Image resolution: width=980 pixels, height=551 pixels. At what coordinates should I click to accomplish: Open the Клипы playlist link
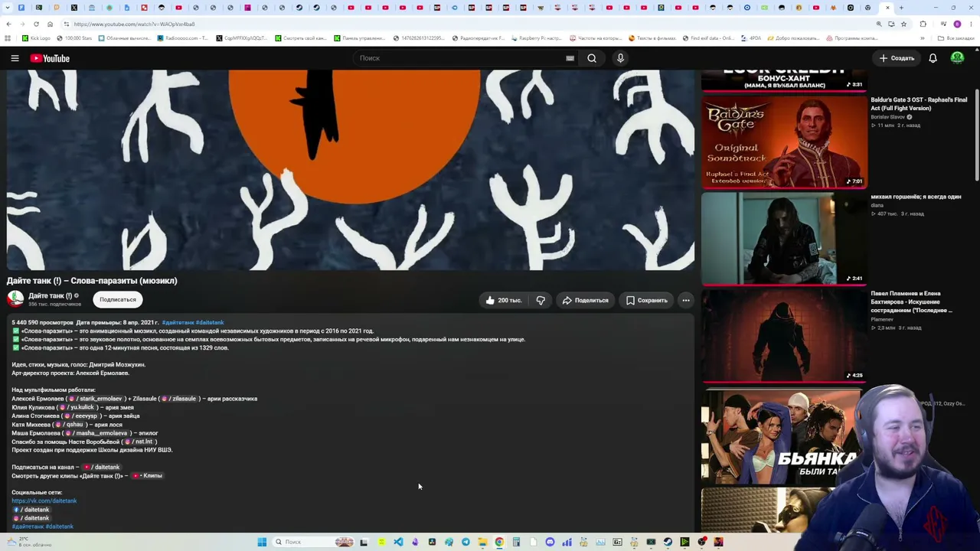pos(148,475)
